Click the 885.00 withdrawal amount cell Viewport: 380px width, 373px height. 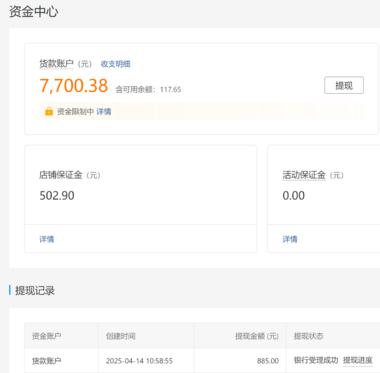point(268,361)
